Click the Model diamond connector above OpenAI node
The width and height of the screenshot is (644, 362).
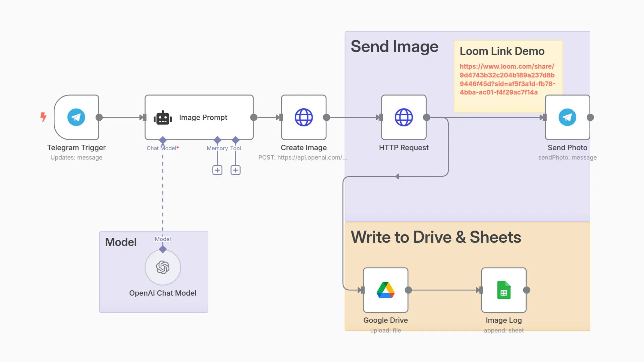pos(163,249)
